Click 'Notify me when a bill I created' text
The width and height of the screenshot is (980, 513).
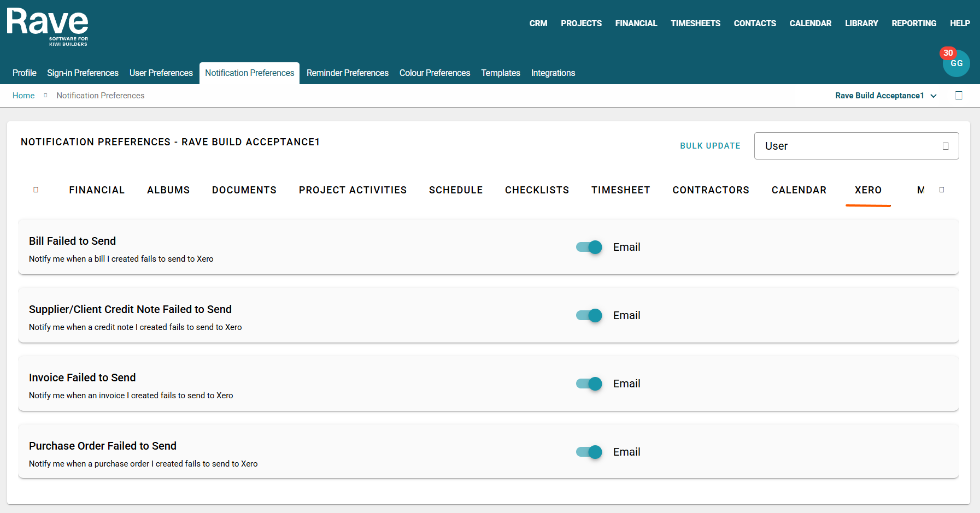(121, 259)
